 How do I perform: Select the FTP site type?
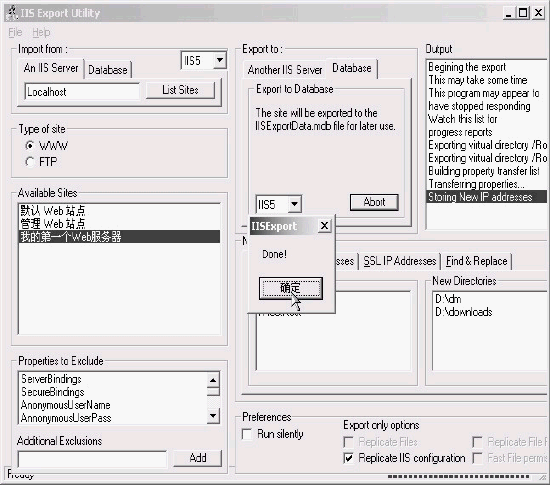point(30,162)
